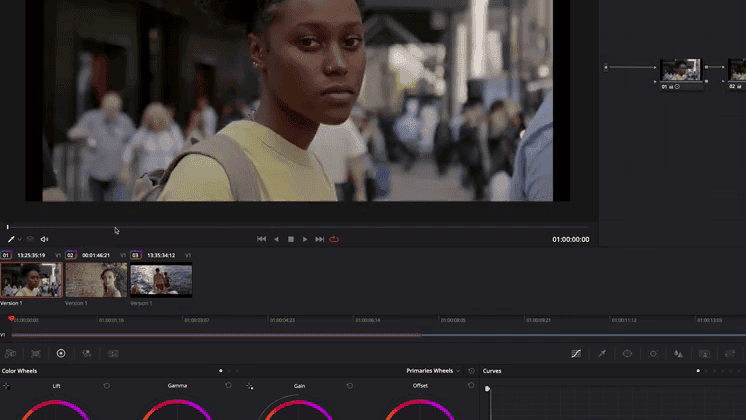
Task: Click clip number badge 03
Action: (136, 255)
